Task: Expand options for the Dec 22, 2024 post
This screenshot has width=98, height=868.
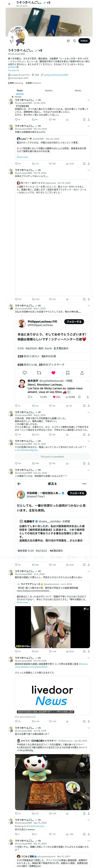Action: pyautogui.click(x=89, y=470)
